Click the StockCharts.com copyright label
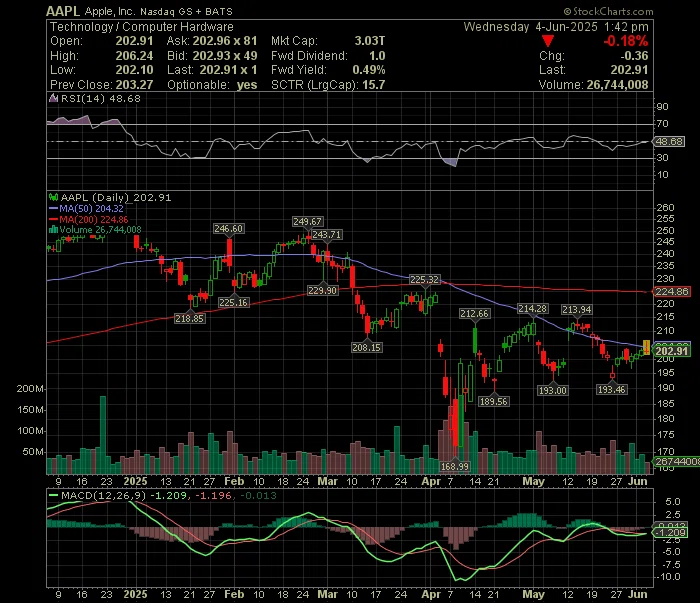Viewport: 700px width, 603px height. click(x=608, y=11)
